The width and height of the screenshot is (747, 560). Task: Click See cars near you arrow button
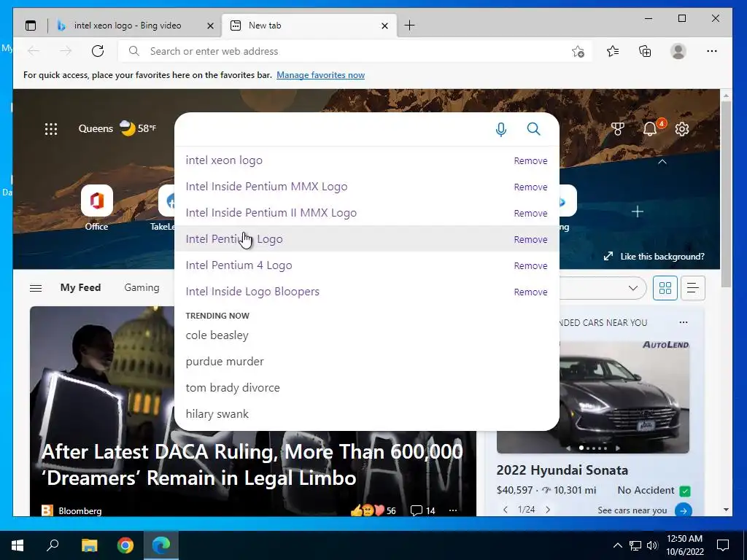[x=683, y=510]
